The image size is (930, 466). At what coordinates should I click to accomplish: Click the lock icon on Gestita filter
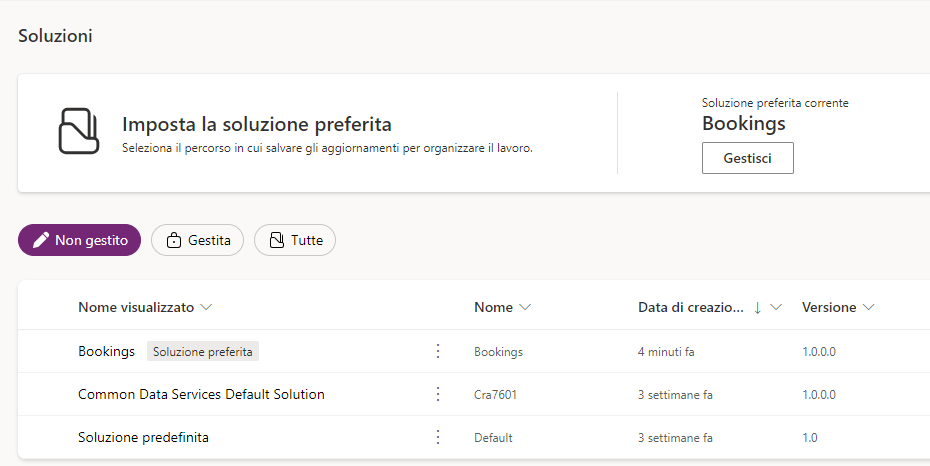[x=174, y=240]
